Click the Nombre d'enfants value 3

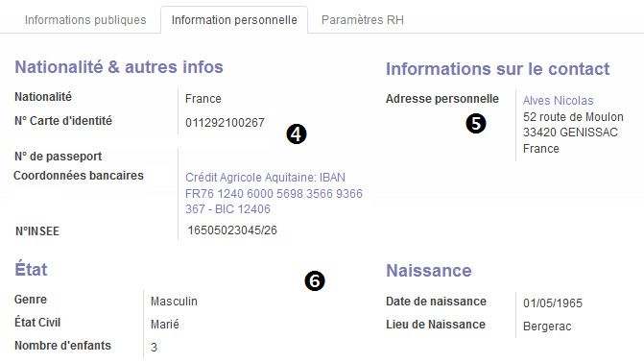(154, 348)
